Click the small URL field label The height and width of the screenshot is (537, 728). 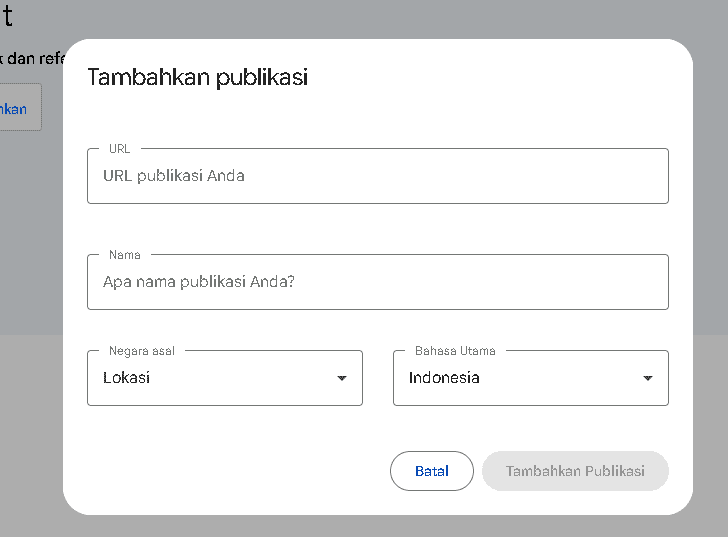(x=119, y=149)
